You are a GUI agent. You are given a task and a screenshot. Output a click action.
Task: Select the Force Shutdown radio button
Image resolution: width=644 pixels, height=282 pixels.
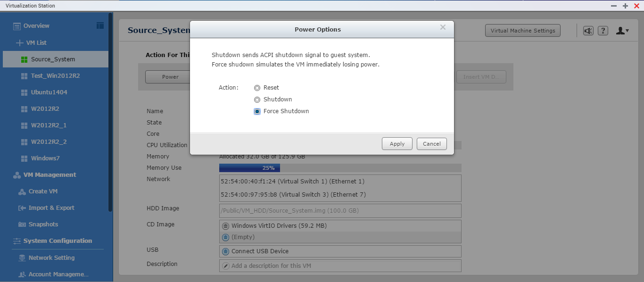click(257, 111)
